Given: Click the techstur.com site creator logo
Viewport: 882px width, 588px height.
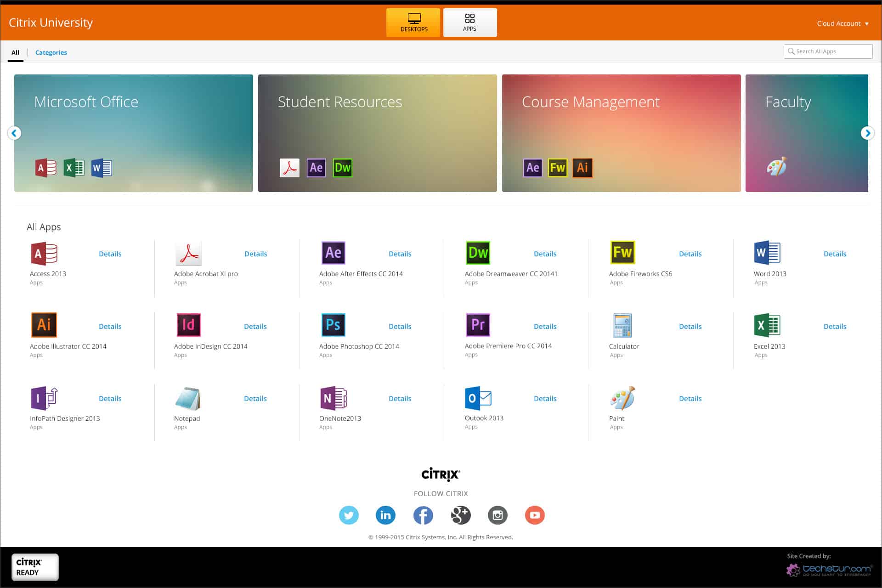Looking at the screenshot, I should click(830, 570).
